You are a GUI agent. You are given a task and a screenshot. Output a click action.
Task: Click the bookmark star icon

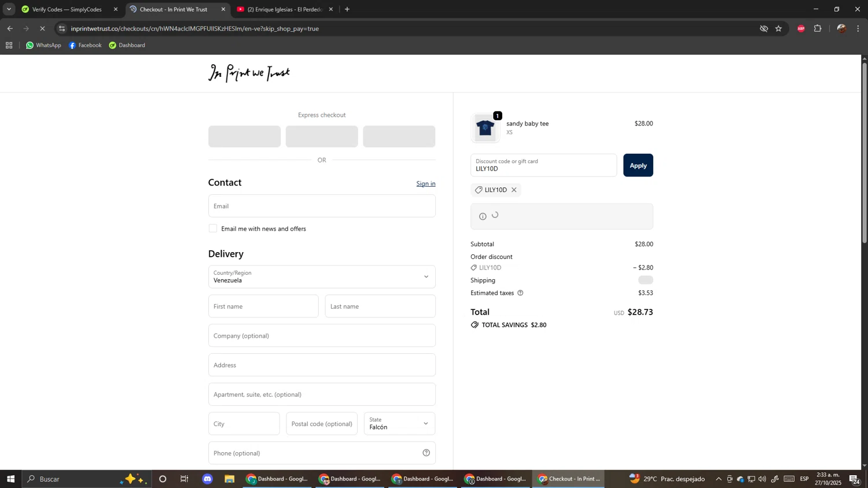point(778,28)
